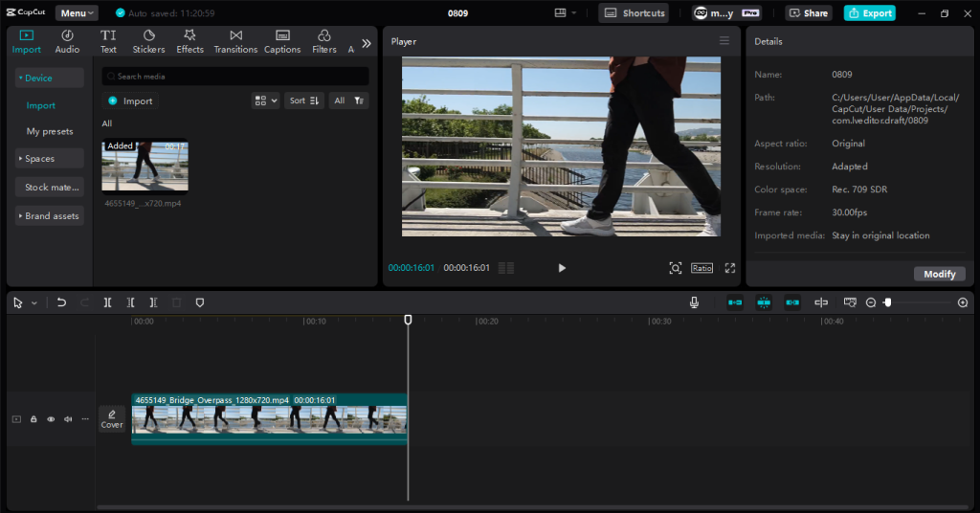The height and width of the screenshot is (513, 980).
Task: Click the Modify button in Details
Action: 939,274
